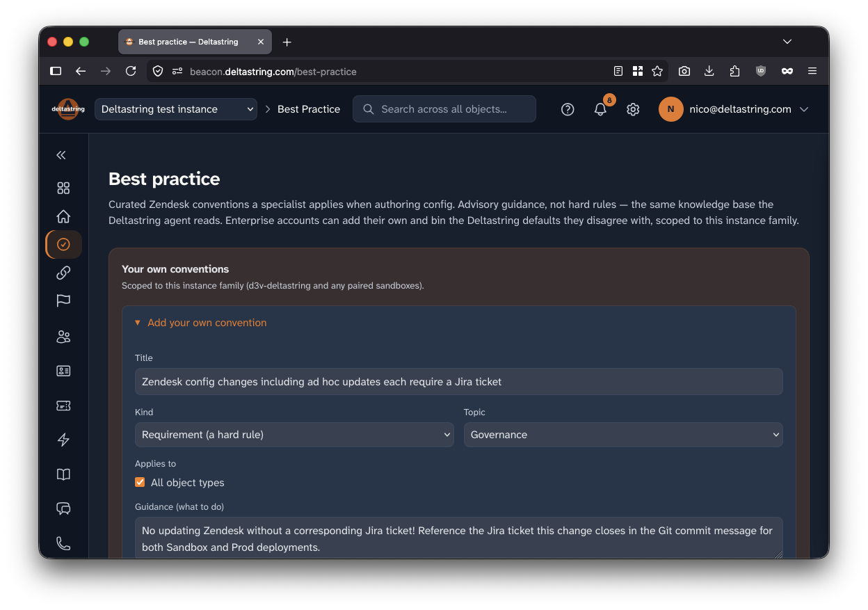Click the Applies to label

tap(156, 463)
